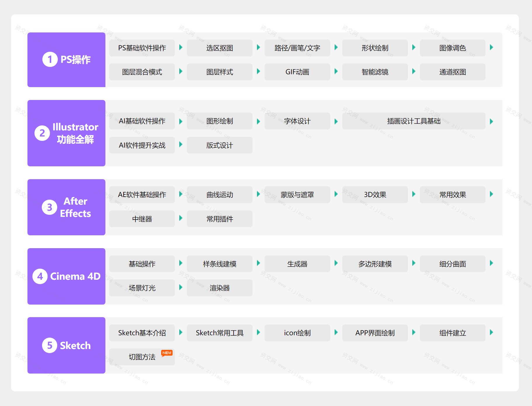Image resolution: width=532 pixels, height=406 pixels.
Task: Click the green arrow after 3D效果
Action: [x=414, y=194]
